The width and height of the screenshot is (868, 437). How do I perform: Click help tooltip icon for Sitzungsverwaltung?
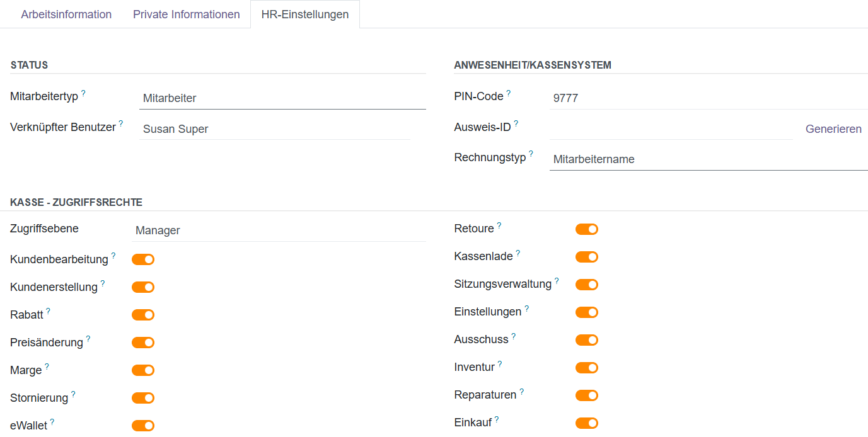point(557,281)
